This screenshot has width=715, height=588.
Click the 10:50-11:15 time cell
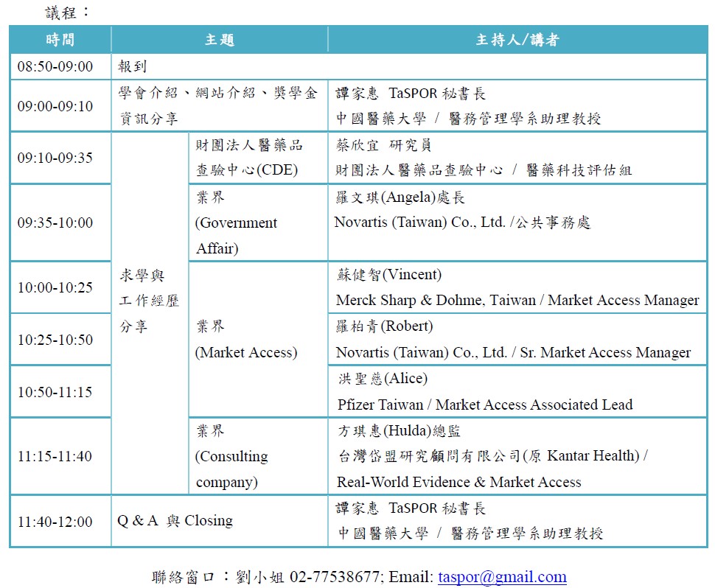(x=60, y=392)
